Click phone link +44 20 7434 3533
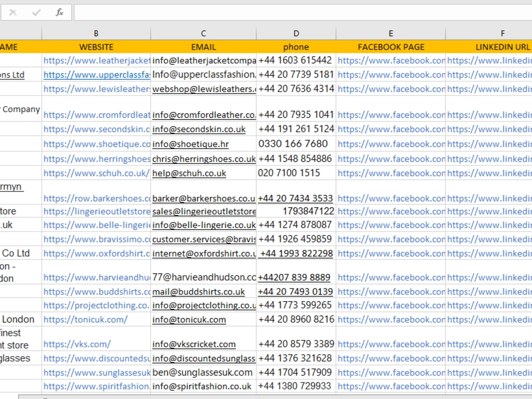The image size is (532, 399). point(295,198)
